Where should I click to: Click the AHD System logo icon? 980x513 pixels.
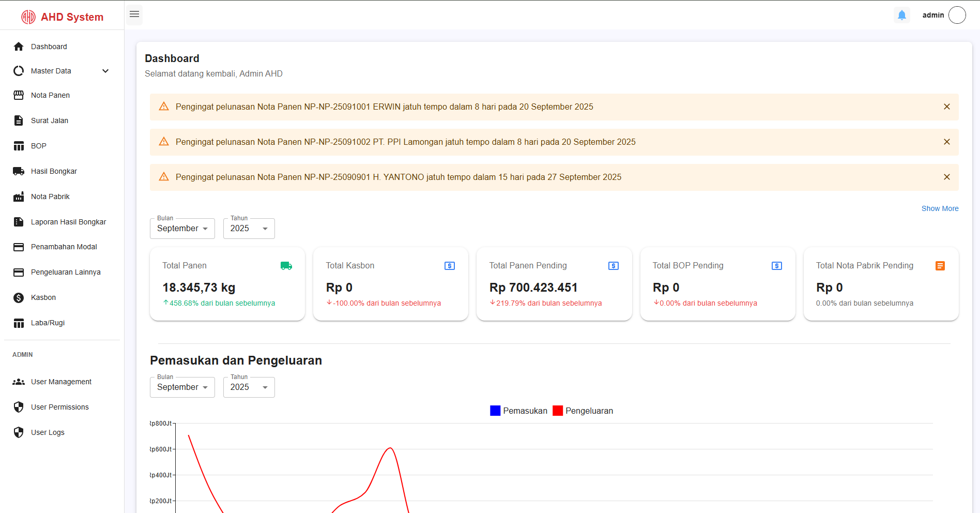28,17
